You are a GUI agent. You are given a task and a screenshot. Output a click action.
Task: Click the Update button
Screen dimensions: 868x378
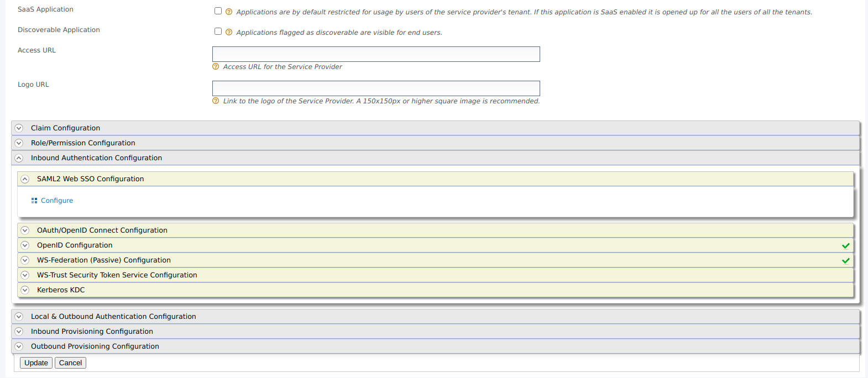(36, 363)
